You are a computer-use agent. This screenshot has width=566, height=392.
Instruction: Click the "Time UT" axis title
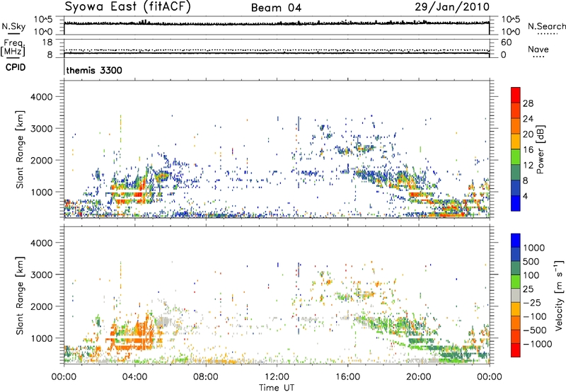click(x=277, y=388)
